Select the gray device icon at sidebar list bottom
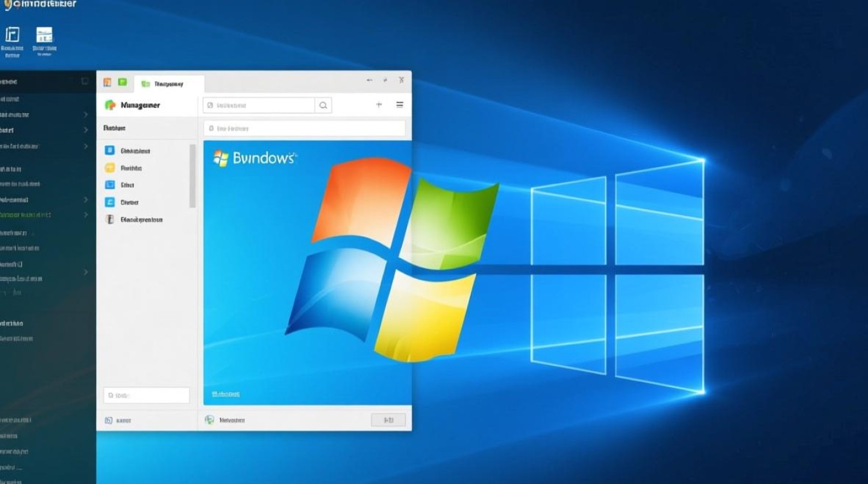This screenshot has height=484, width=868. coord(110,219)
